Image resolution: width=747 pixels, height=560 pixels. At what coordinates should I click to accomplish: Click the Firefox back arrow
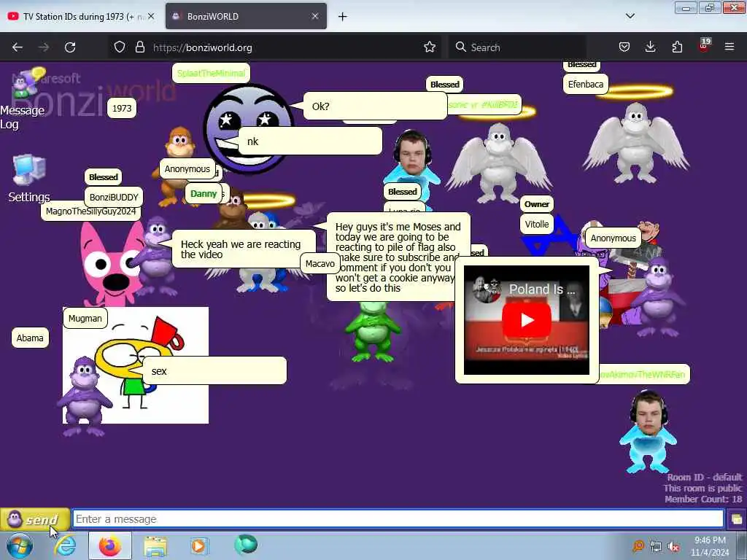(x=18, y=47)
